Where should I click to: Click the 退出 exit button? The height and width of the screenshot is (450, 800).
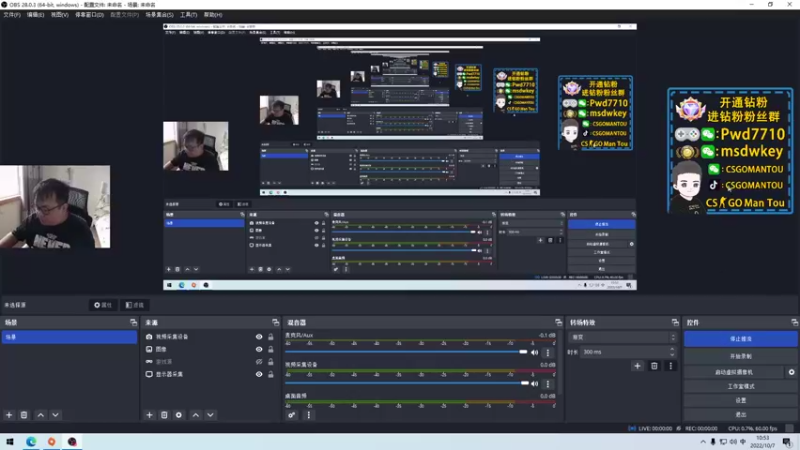pyautogui.click(x=741, y=414)
